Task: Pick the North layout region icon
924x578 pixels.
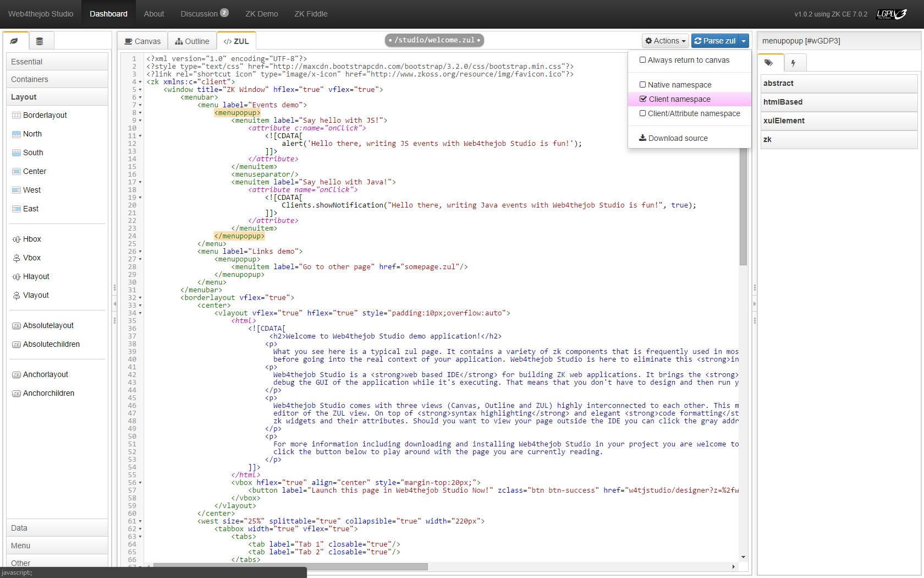Action: coord(16,134)
